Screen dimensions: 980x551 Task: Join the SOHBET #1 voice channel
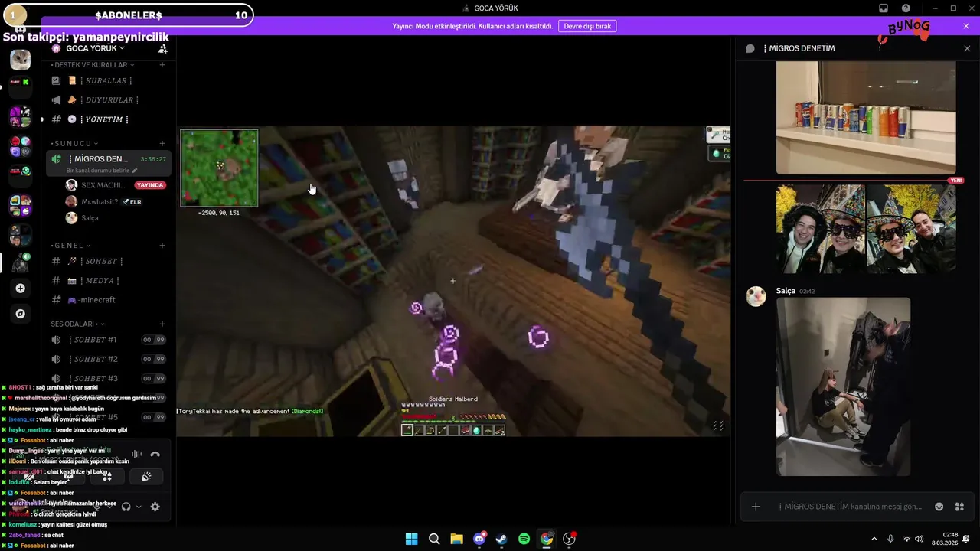coord(107,340)
